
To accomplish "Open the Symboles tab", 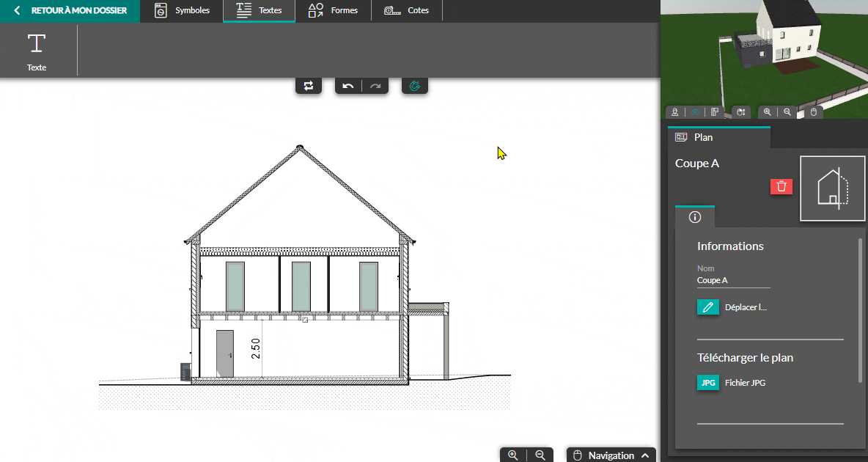I will tap(183, 11).
